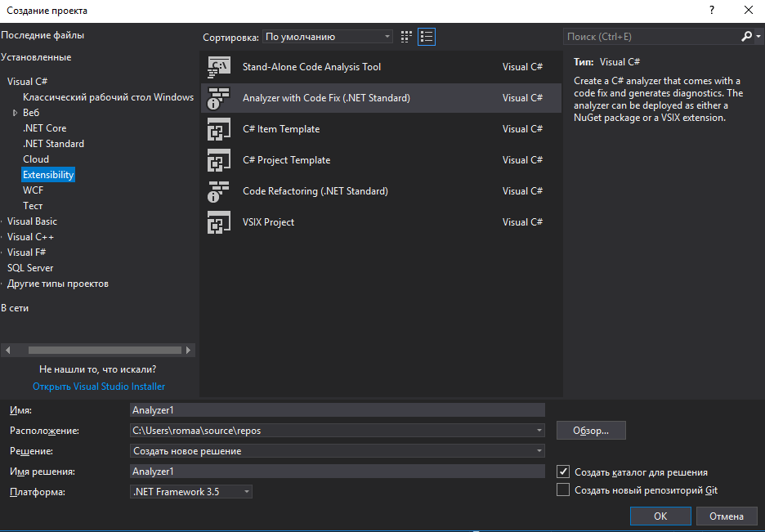Select the Extensibility category
This screenshot has width=765, height=532.
point(48,175)
